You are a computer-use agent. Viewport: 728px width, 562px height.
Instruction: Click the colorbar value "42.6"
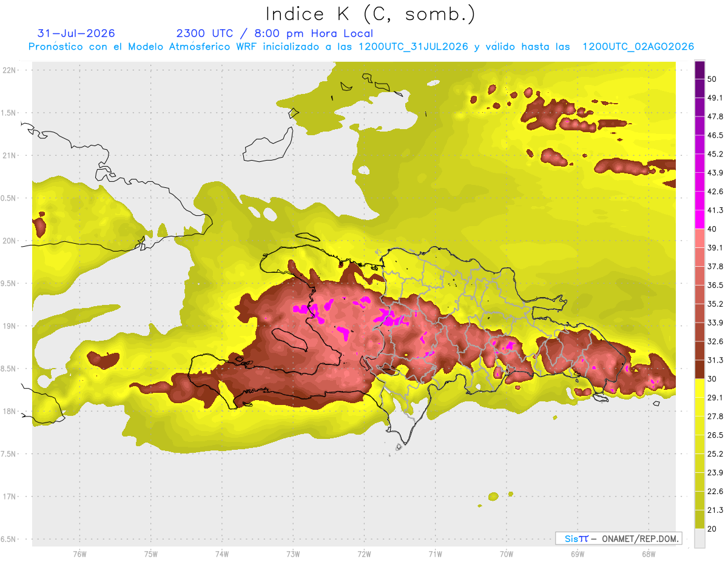pos(715,192)
